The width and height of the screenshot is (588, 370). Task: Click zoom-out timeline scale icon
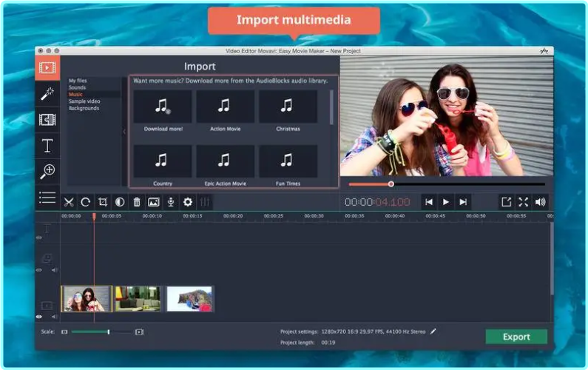(64, 332)
